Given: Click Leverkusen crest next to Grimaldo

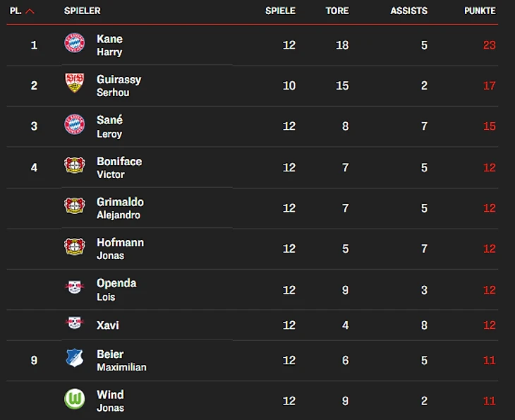Looking at the screenshot, I should [x=74, y=206].
